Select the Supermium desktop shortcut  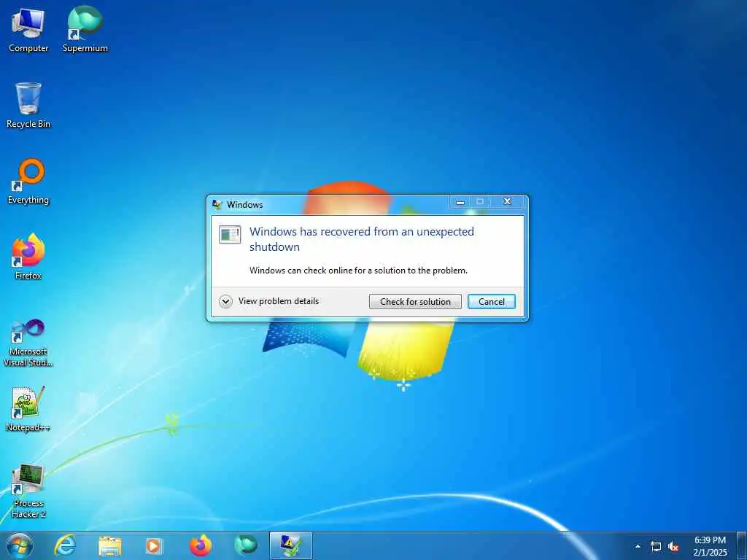[x=85, y=29]
